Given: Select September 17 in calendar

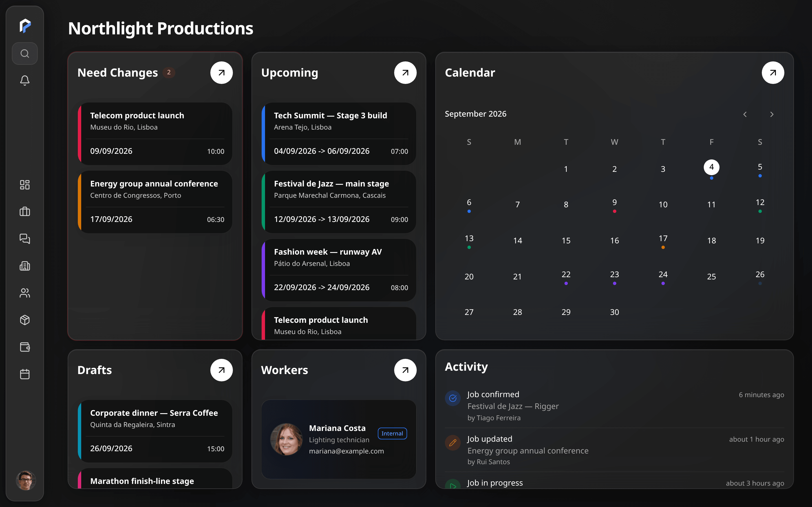Looking at the screenshot, I should [x=663, y=241].
